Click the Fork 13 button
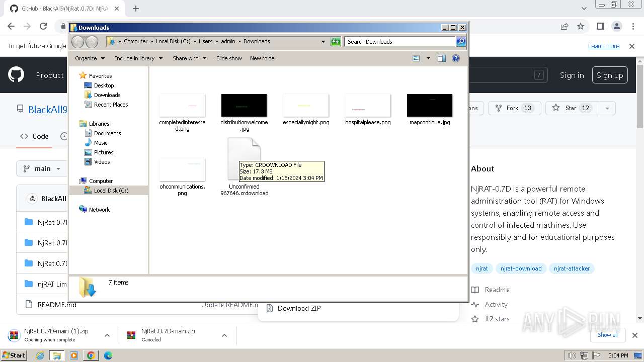This screenshot has width=644, height=362. coord(514,108)
